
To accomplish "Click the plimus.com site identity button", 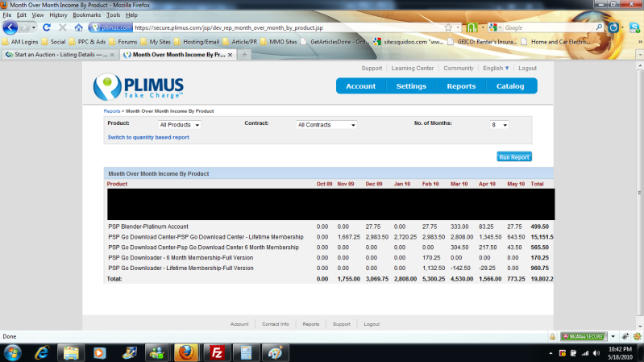I will 111,27.
